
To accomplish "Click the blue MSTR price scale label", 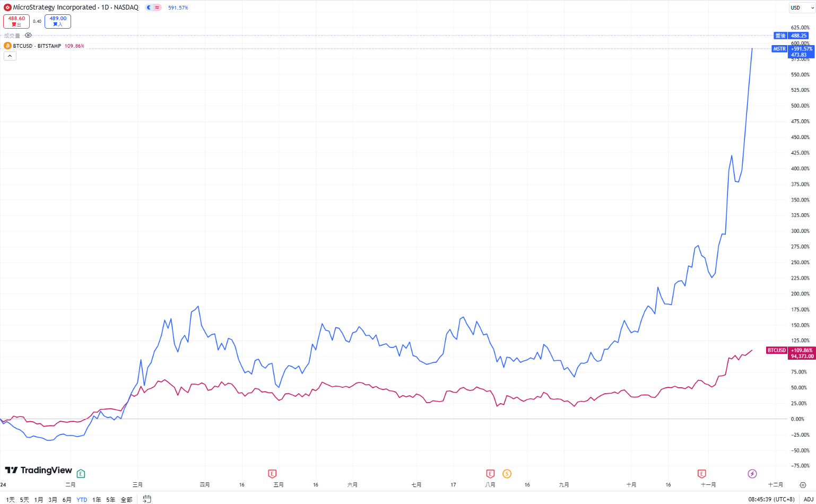I will [x=779, y=49].
